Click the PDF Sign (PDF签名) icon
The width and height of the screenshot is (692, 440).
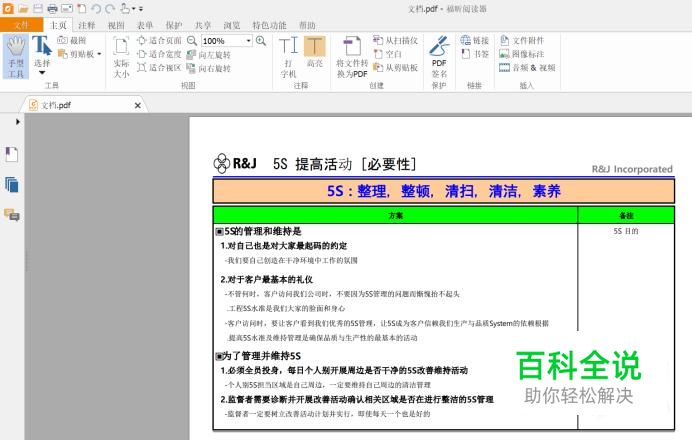pos(438,56)
